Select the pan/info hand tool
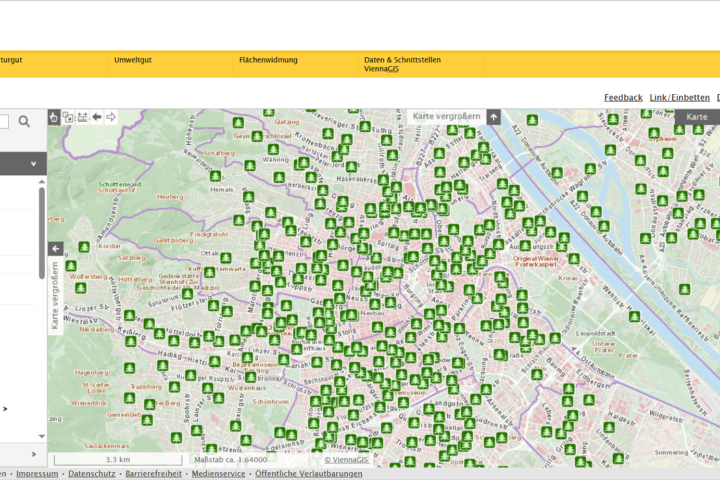Image resolution: width=720 pixels, height=480 pixels. coord(55,117)
